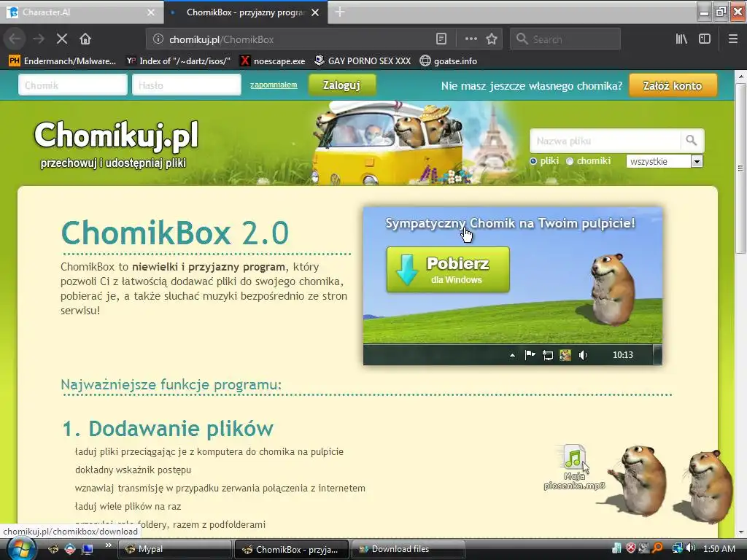Click the zapomniałem forgot-password link
The image size is (747, 560).
tap(274, 85)
